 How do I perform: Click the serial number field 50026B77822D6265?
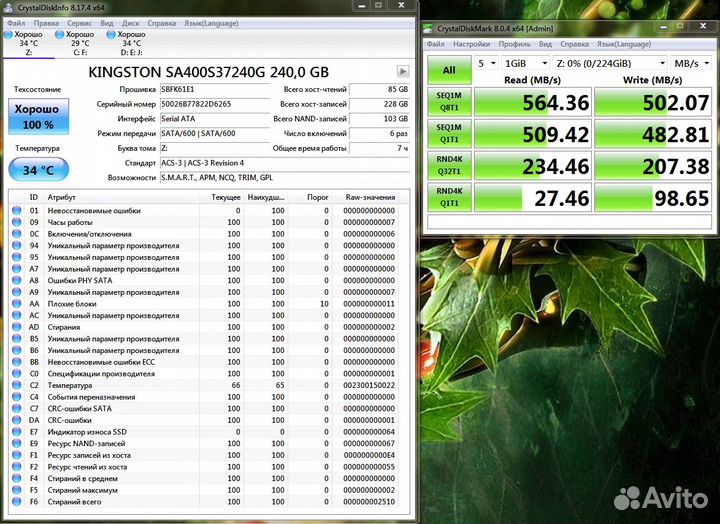[x=214, y=104]
